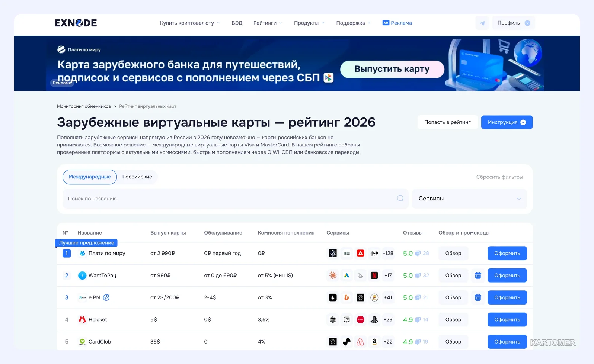The width and height of the screenshot is (594, 364).
Task: Click the promo gift icon for e.PN
Action: click(x=478, y=297)
